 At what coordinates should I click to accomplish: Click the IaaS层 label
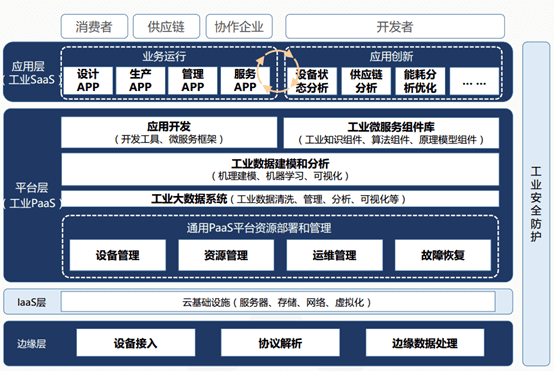pyautogui.click(x=31, y=302)
